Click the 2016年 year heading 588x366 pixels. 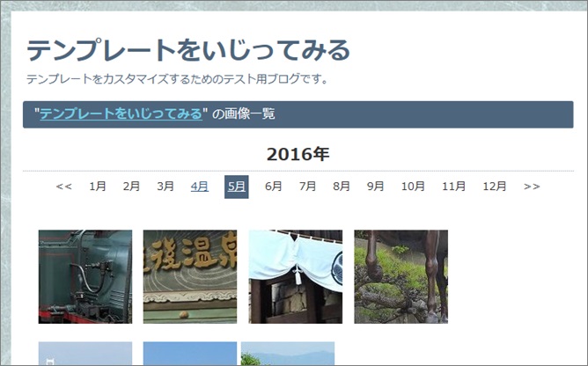298,154
